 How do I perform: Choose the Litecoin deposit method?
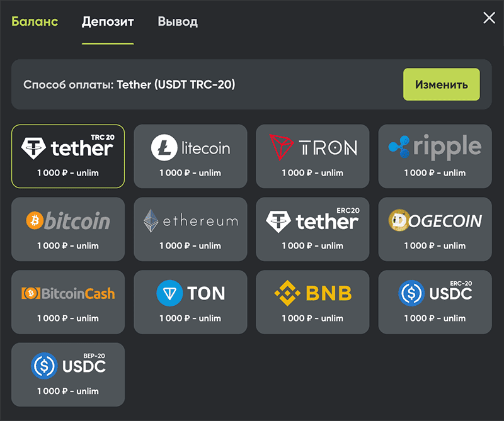[x=190, y=156]
